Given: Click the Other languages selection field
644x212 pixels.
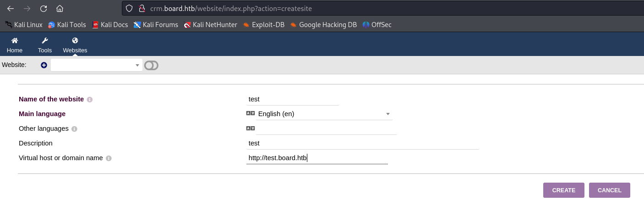Looking at the screenshot, I should 326,128.
